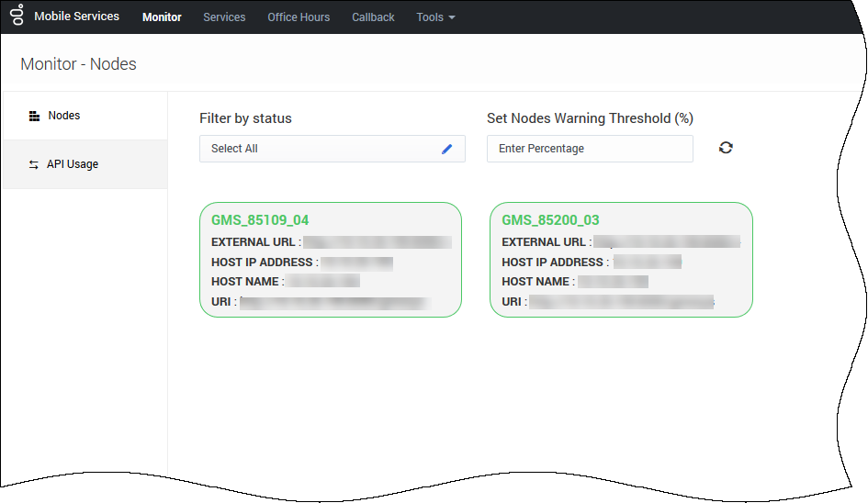Screen dimensions: 868x503
Task: Click Set Nodes Warning Threshold (%) label
Action: tap(590, 118)
